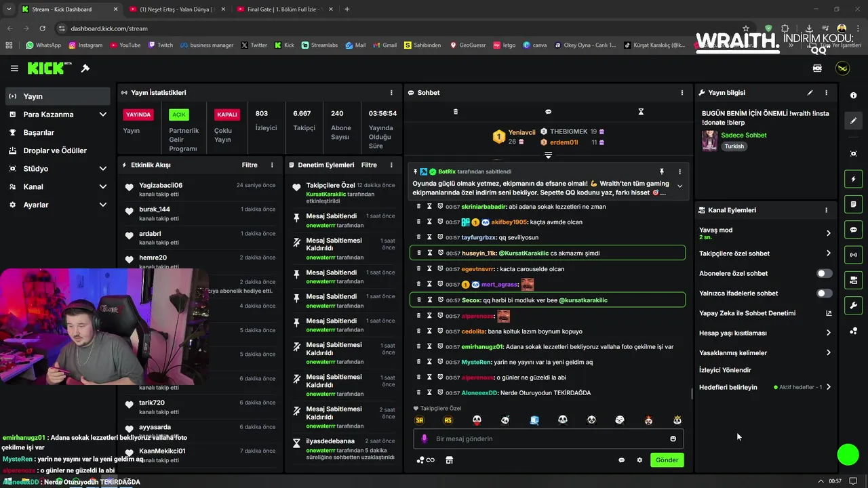Screen dimensions: 868x488
Task: Show hidden system tray icons arrow
Action: pos(821,481)
